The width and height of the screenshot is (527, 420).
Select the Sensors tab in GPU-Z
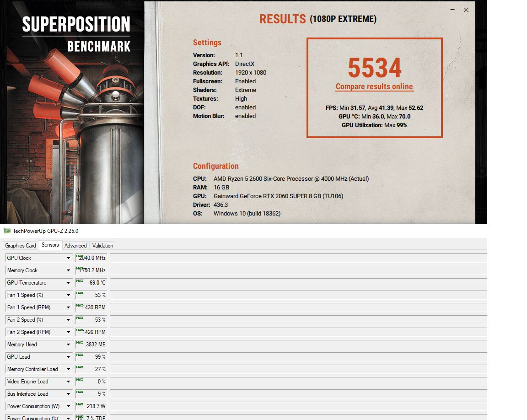pyautogui.click(x=50, y=245)
